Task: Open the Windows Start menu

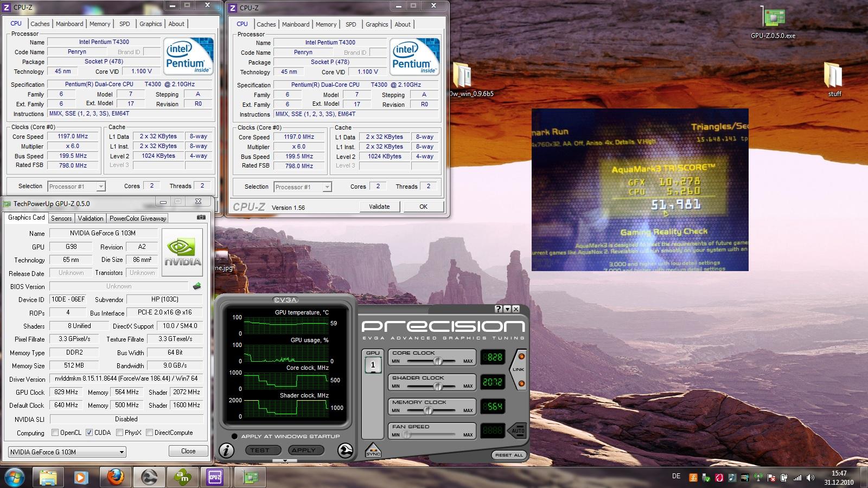Action: pos(14,477)
